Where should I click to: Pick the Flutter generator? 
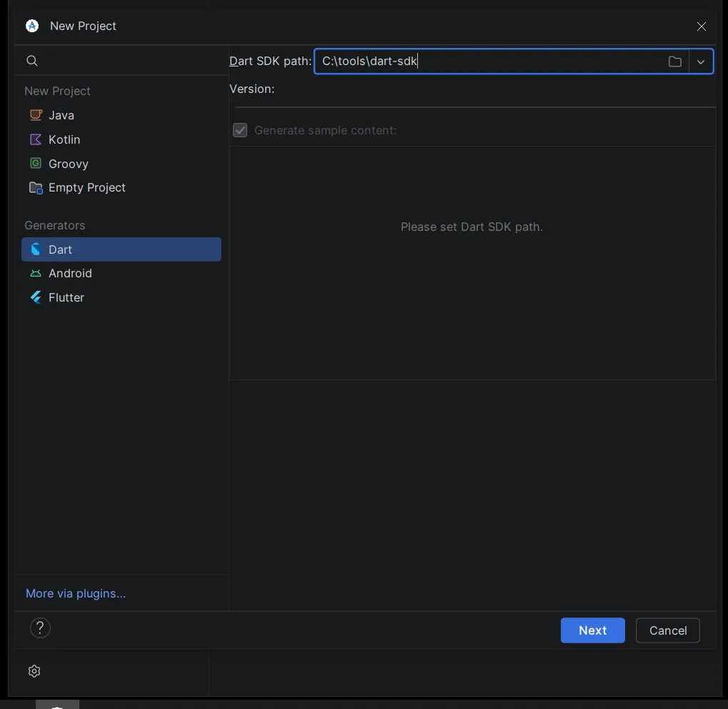[121, 297]
